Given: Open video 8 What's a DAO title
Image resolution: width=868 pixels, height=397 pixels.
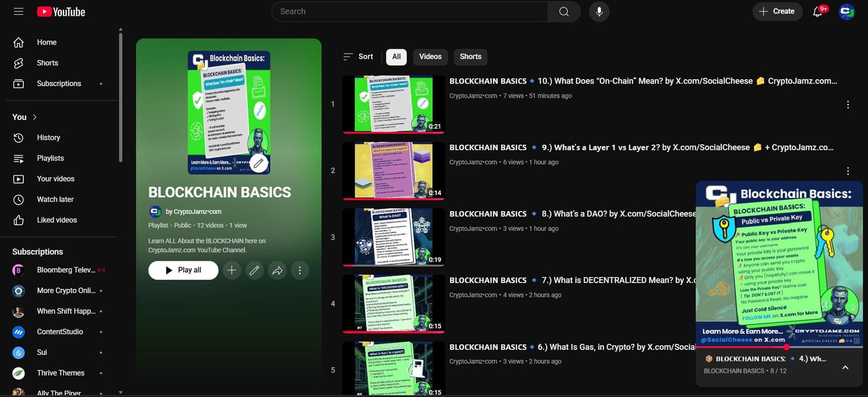Looking at the screenshot, I should coord(572,214).
